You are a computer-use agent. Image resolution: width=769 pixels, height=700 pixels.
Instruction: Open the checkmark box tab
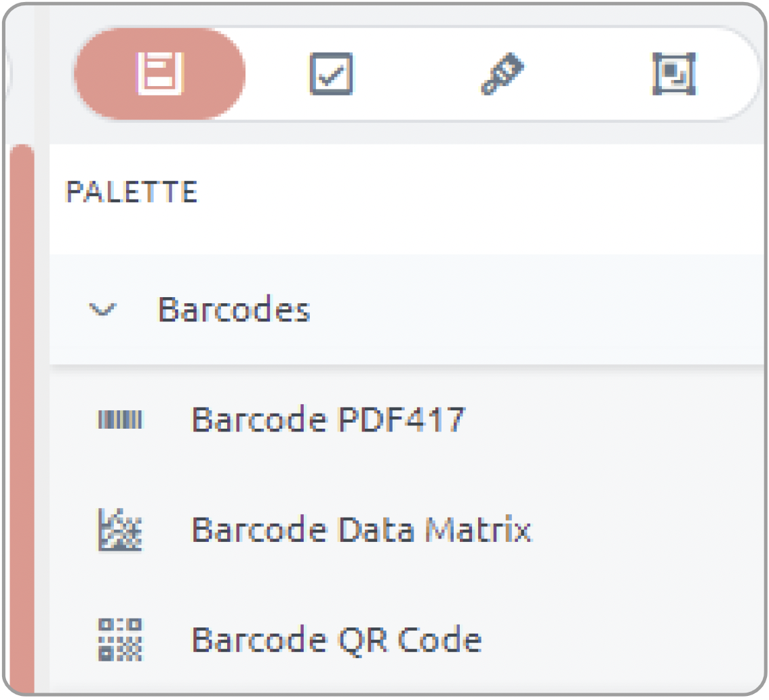click(x=332, y=73)
